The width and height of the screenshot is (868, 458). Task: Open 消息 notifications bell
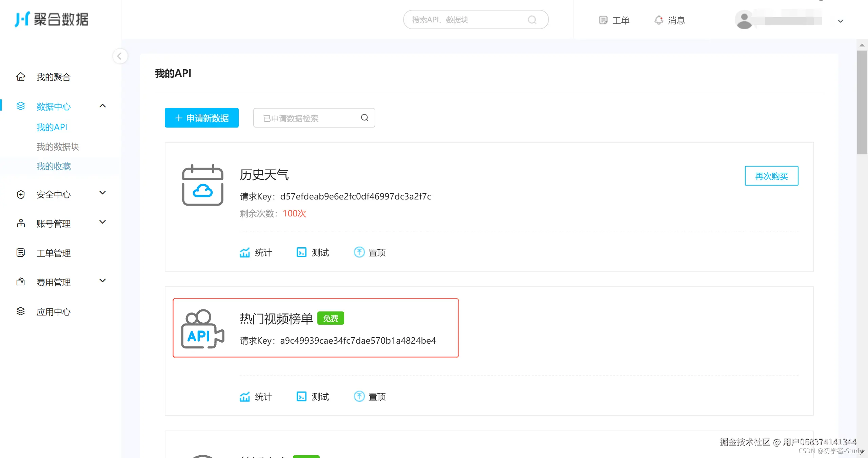(x=658, y=20)
